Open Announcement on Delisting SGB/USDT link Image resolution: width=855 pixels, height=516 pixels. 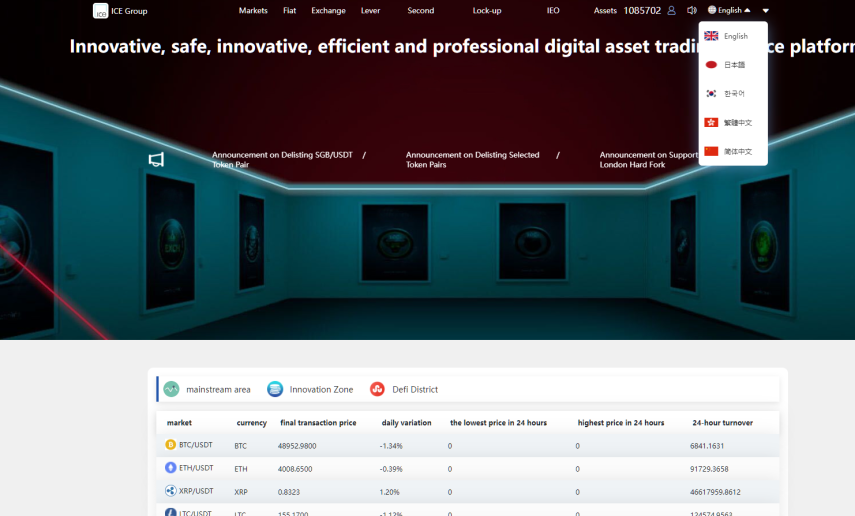[282, 160]
